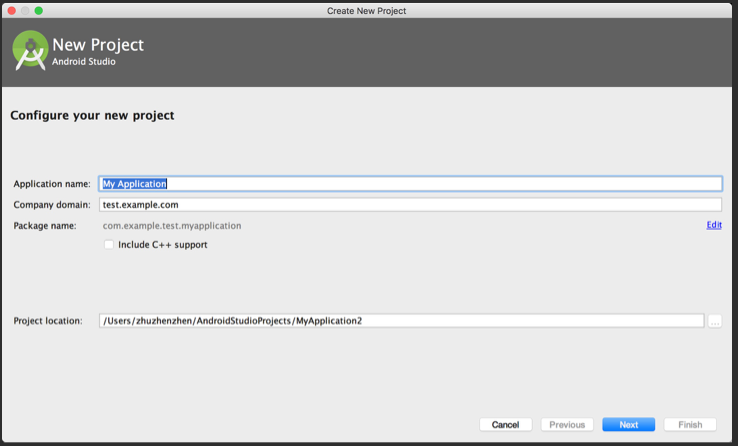Viewport: 738px width, 446px height.
Task: Click the 'Application name:' label
Action: 52,184
